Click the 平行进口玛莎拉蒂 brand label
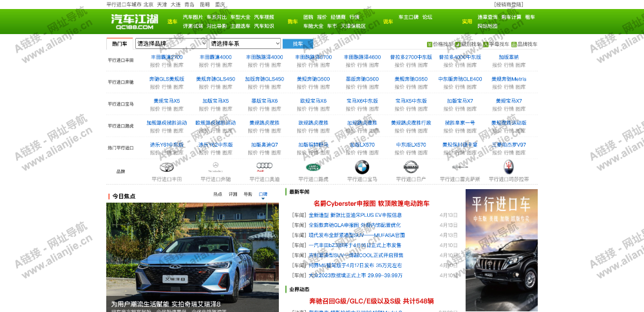 (509, 179)
